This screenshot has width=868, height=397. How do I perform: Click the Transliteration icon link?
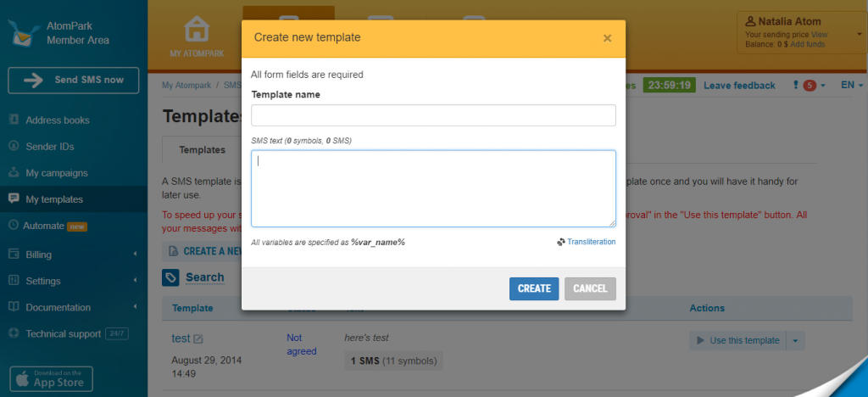[x=561, y=242]
